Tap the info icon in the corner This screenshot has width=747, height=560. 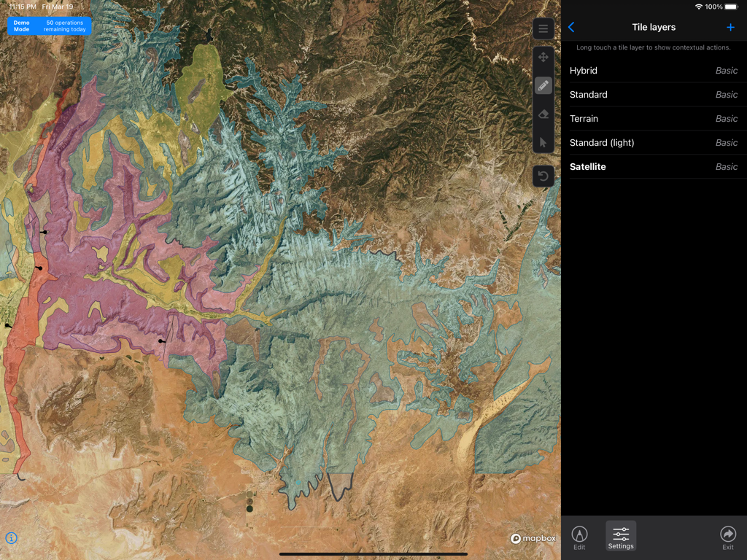coord(11,537)
